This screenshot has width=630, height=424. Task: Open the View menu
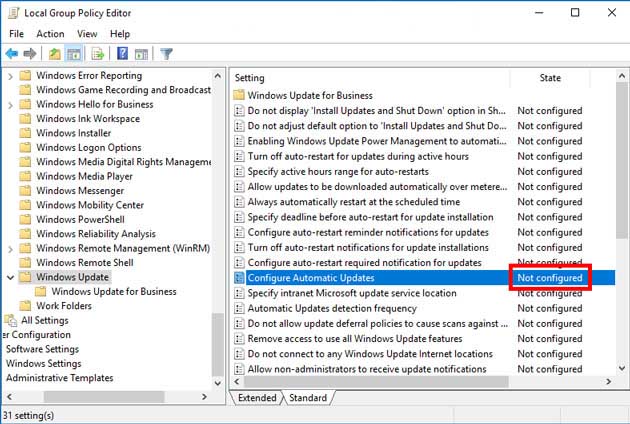click(87, 34)
